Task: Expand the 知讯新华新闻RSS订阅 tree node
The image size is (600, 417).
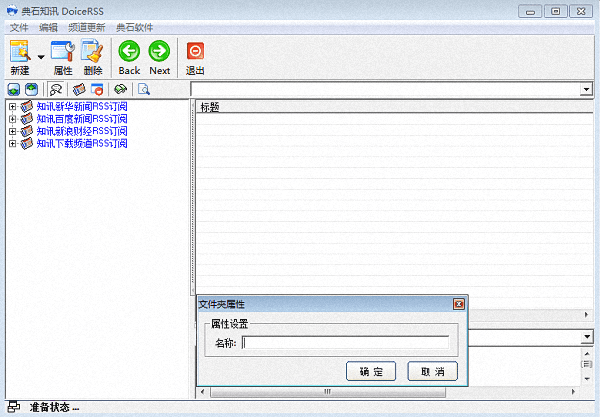Action: [12, 106]
